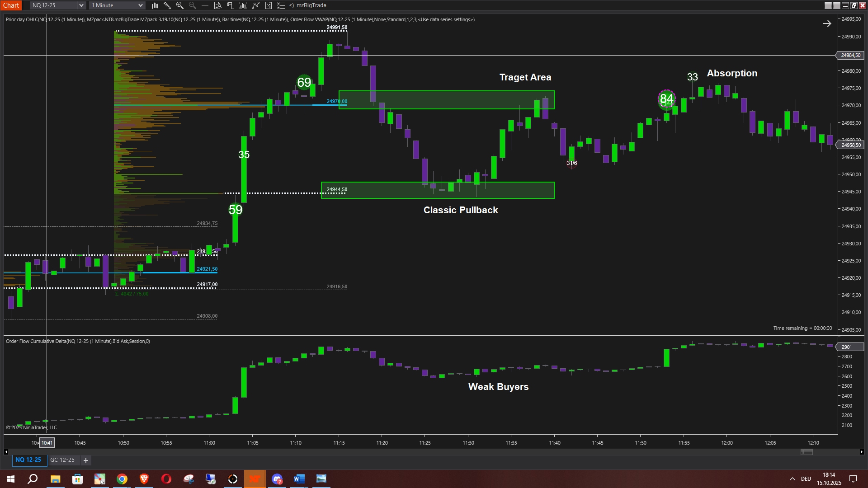Open the bar type chart style icon
The height and width of the screenshot is (488, 868).
tap(155, 5)
